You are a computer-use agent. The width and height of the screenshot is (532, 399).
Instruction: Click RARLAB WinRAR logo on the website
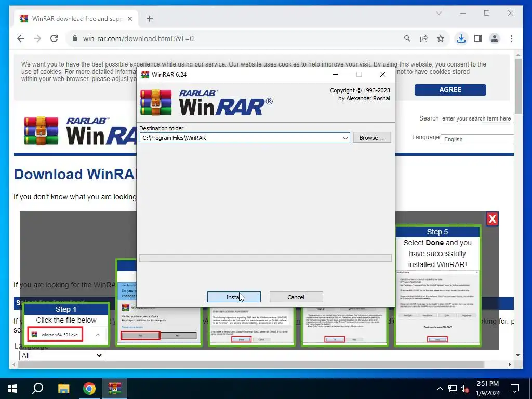pos(79,131)
